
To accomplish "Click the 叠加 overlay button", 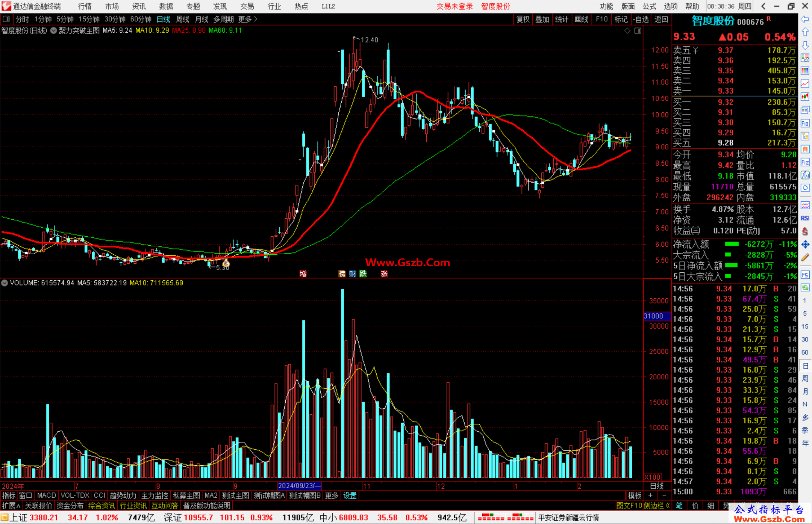I will (x=542, y=19).
